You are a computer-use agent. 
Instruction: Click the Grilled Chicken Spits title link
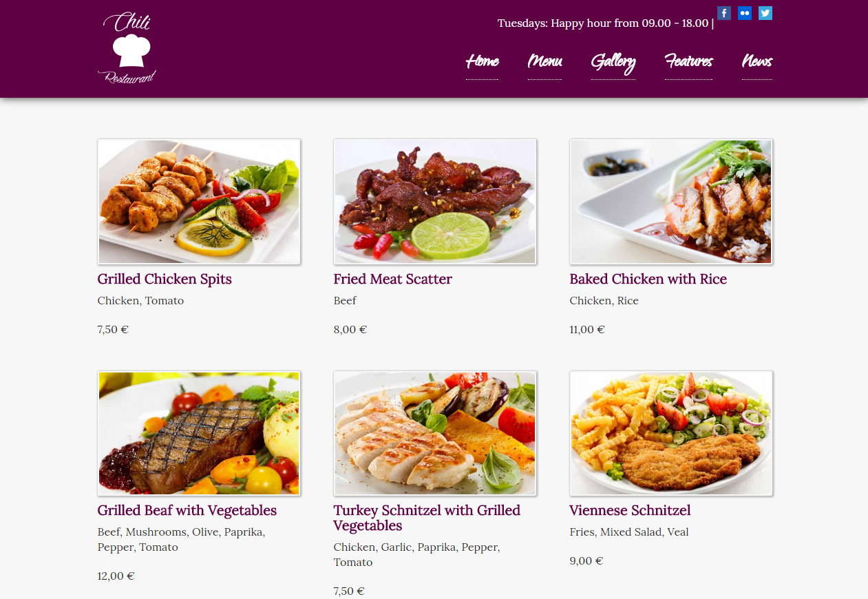(165, 279)
